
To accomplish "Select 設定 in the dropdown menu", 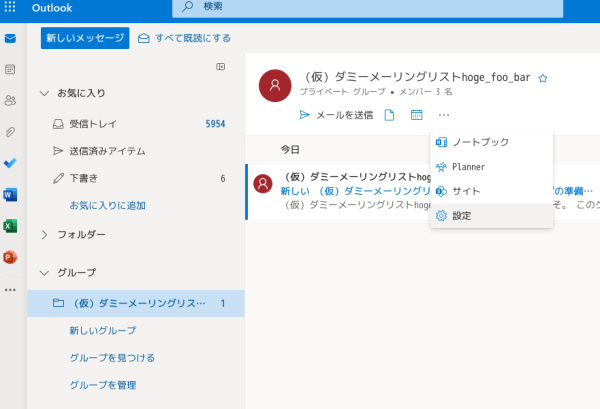I will 461,215.
